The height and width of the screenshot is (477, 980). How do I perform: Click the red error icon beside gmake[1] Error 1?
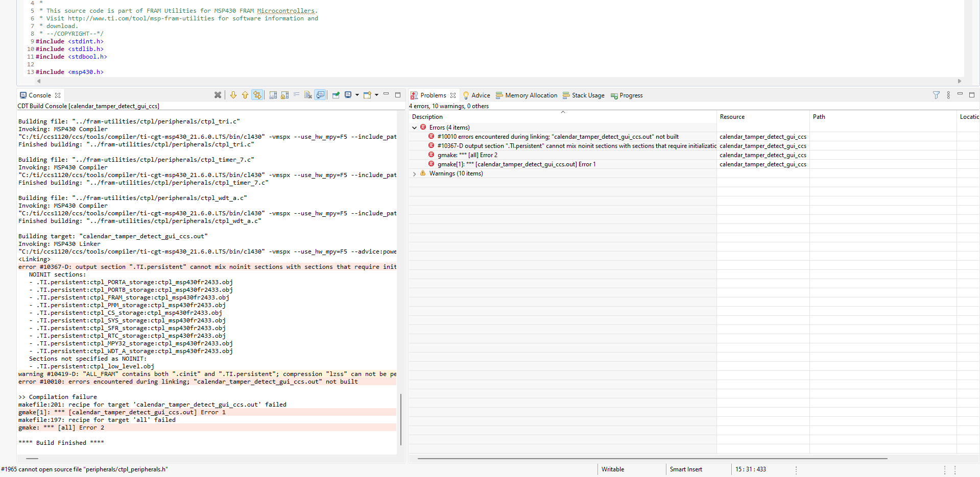coord(431,164)
